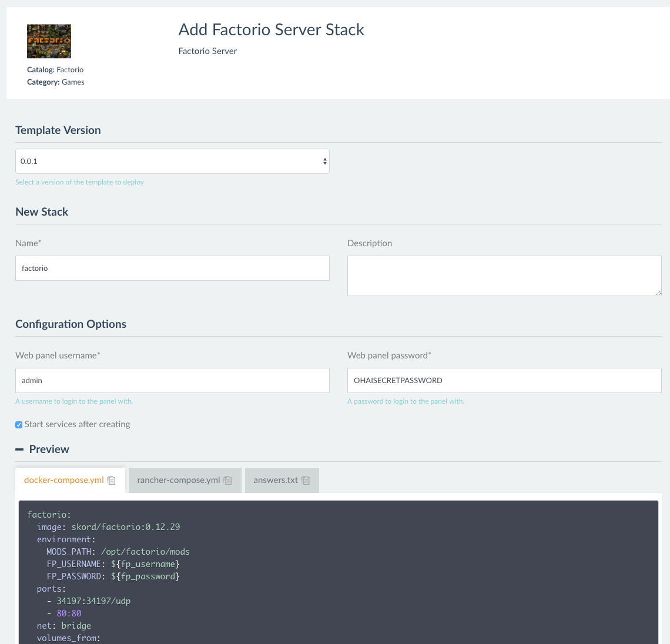Switch to the rancher-compose.yml tab
The height and width of the screenshot is (644, 670).
[x=178, y=480]
